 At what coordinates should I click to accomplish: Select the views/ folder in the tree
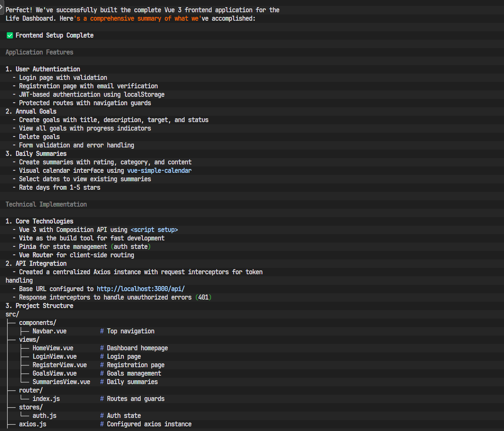(29, 340)
